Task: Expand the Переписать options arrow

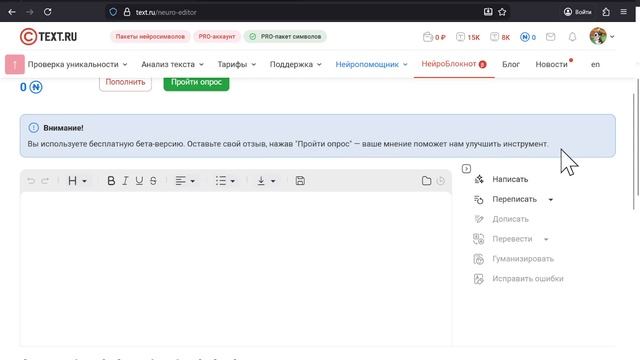Action: (551, 200)
